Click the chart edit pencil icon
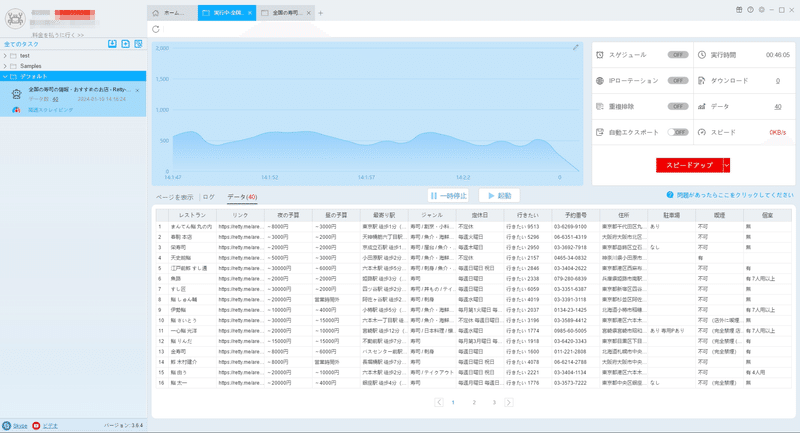 coord(576,47)
